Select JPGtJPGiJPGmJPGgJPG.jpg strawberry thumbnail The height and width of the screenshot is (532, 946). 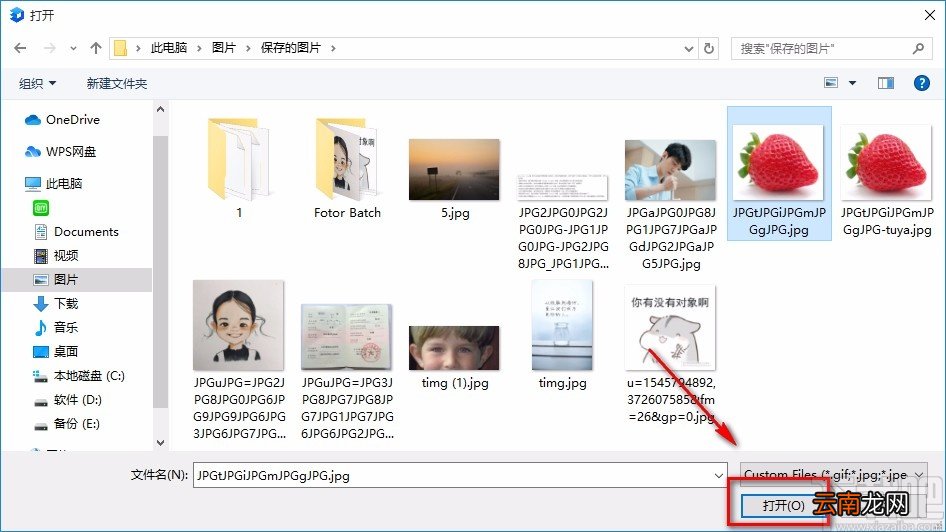[779, 174]
